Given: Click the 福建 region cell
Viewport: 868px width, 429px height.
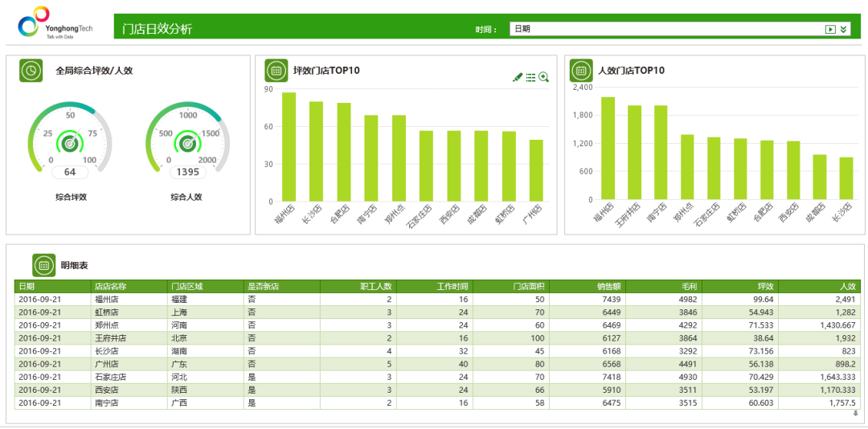Looking at the screenshot, I should click(x=206, y=299).
